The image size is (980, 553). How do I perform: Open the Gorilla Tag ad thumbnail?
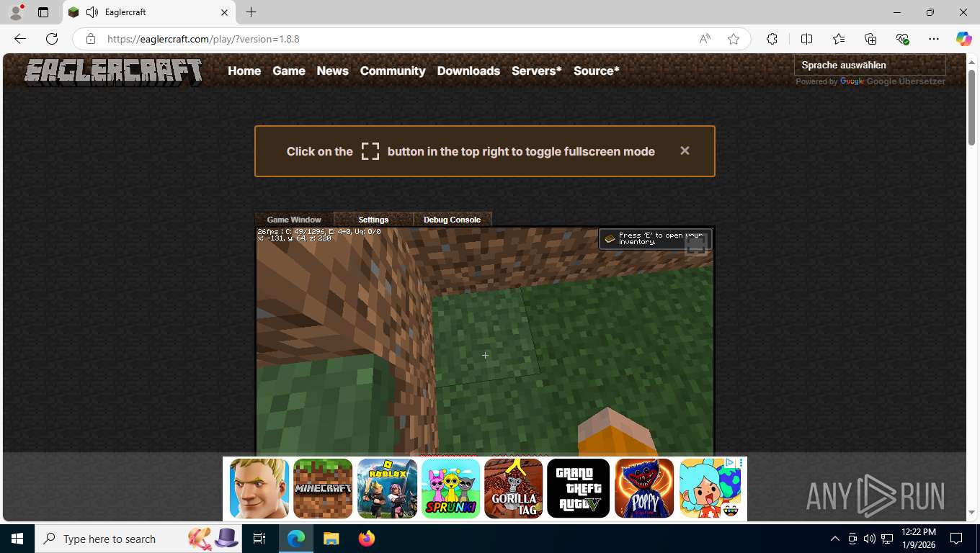click(x=514, y=488)
